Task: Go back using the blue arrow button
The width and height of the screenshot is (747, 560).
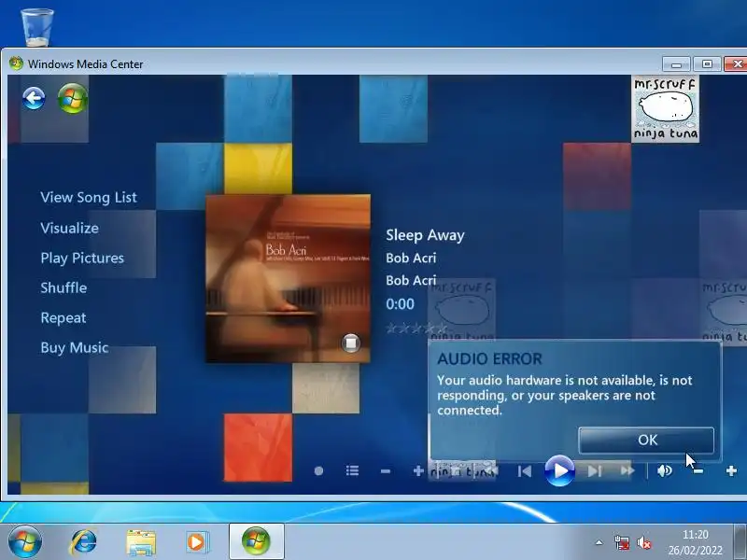Action: 34,99
